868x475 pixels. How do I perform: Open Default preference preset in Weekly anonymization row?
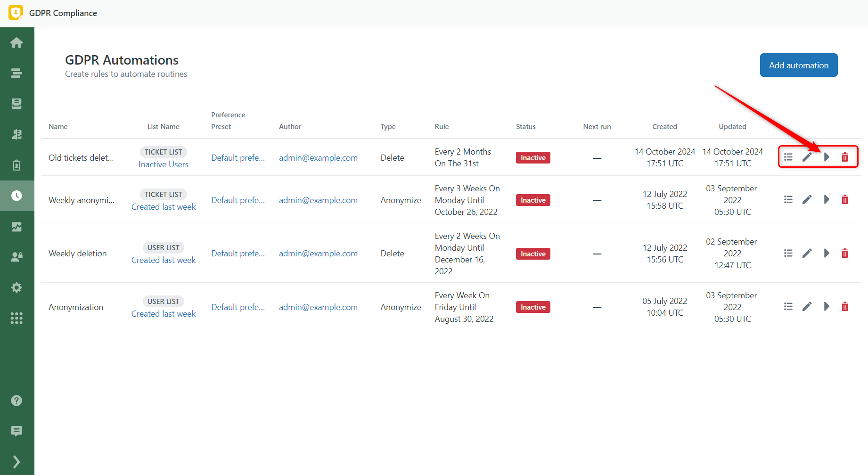(x=238, y=200)
